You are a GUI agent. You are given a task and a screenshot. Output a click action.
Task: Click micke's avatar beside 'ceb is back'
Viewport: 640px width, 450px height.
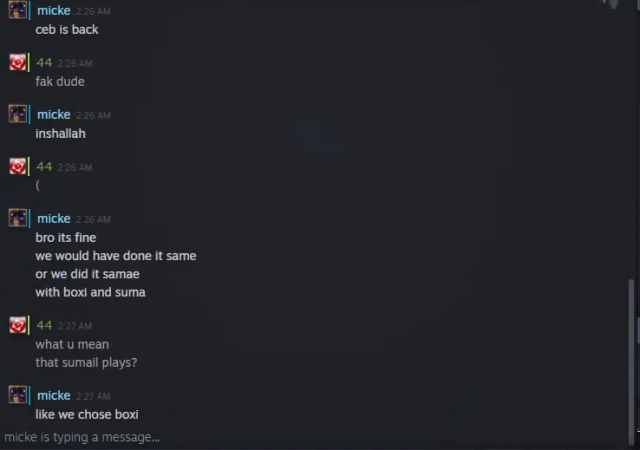[18, 9]
